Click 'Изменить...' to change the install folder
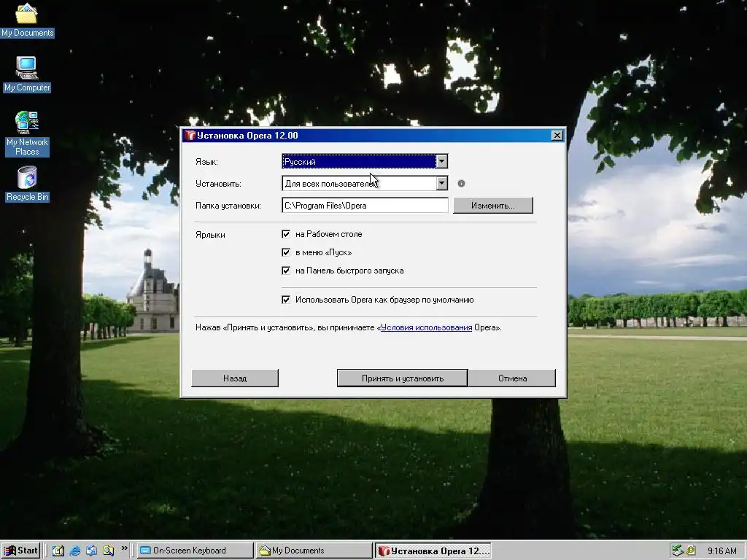Screen dimensions: 747x560 (x=493, y=206)
